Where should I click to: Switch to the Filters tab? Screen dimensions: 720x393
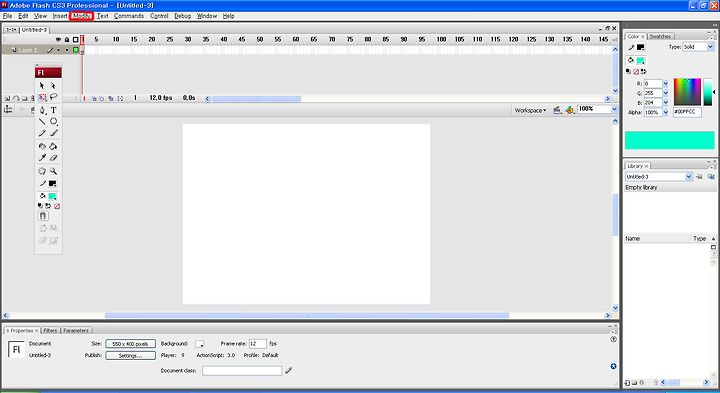pyautogui.click(x=51, y=331)
